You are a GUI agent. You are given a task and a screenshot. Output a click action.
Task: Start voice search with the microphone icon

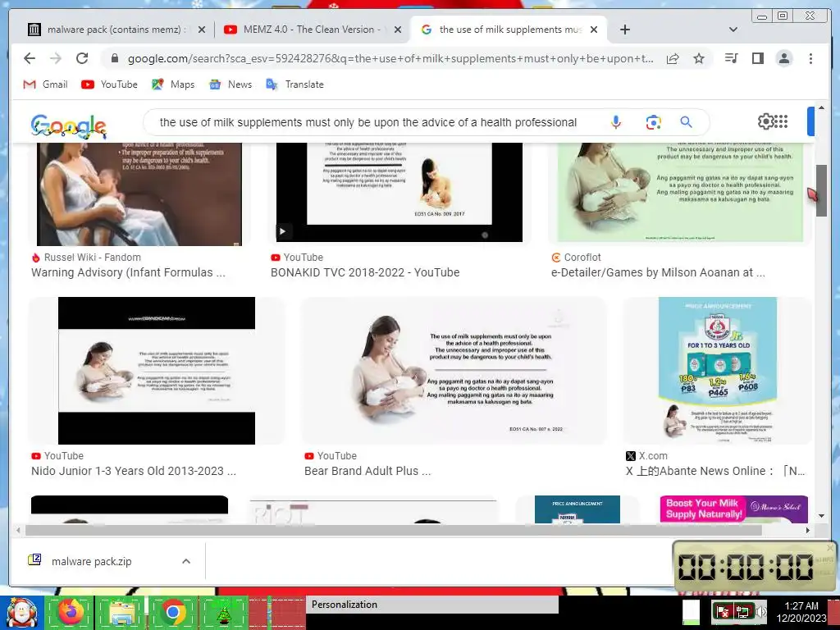(616, 122)
